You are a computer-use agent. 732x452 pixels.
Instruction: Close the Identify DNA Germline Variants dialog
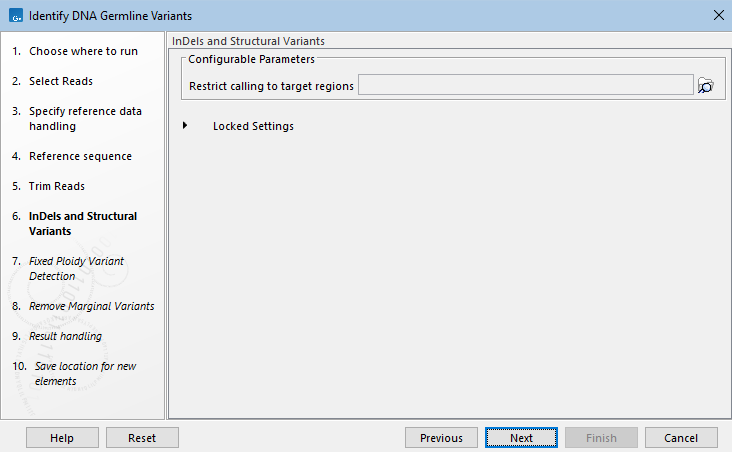click(x=717, y=16)
